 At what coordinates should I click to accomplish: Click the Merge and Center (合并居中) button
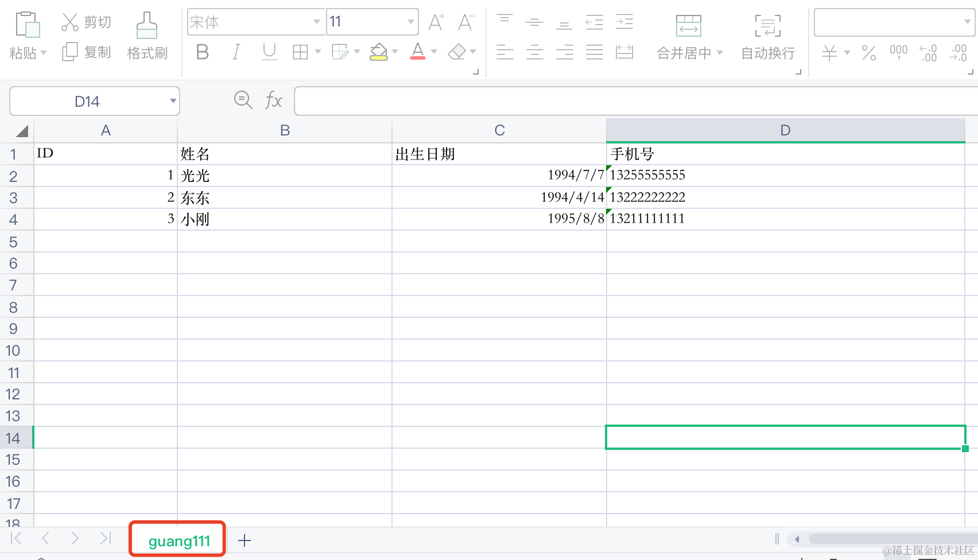click(x=688, y=37)
